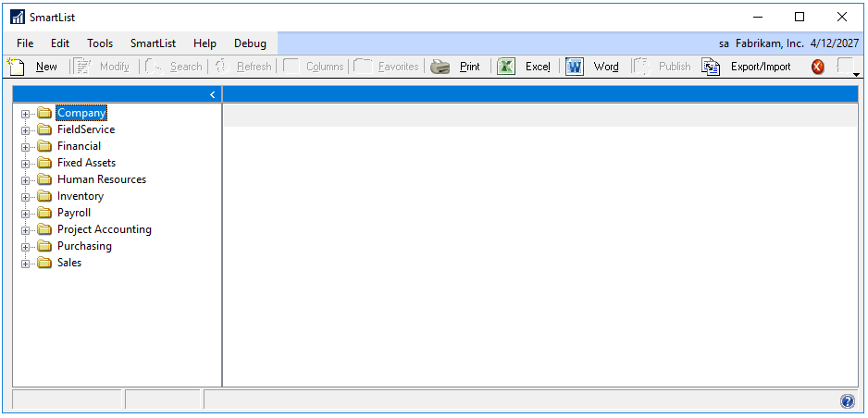Screen dimensions: 868x418
Task: Open the Edit menu
Action: [x=60, y=43]
